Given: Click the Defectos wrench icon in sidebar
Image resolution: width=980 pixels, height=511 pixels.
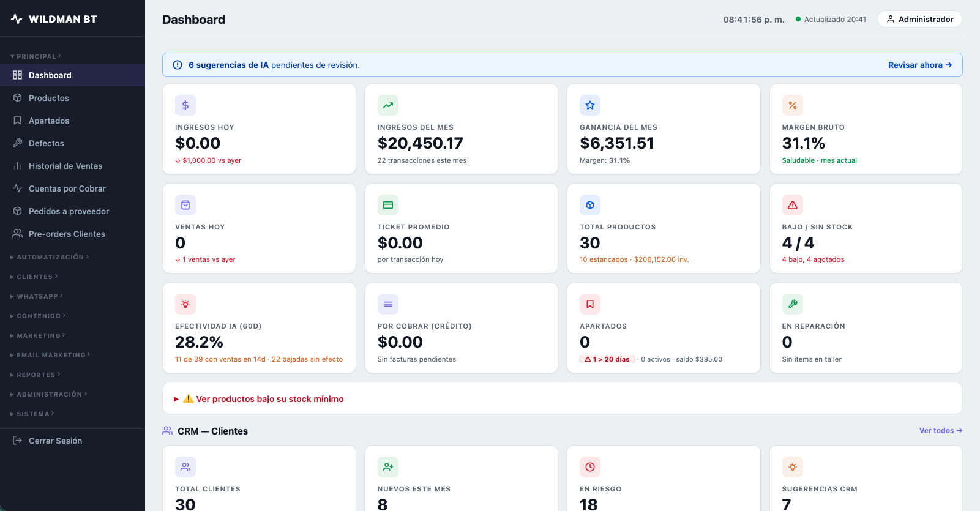Looking at the screenshot, I should click(17, 143).
